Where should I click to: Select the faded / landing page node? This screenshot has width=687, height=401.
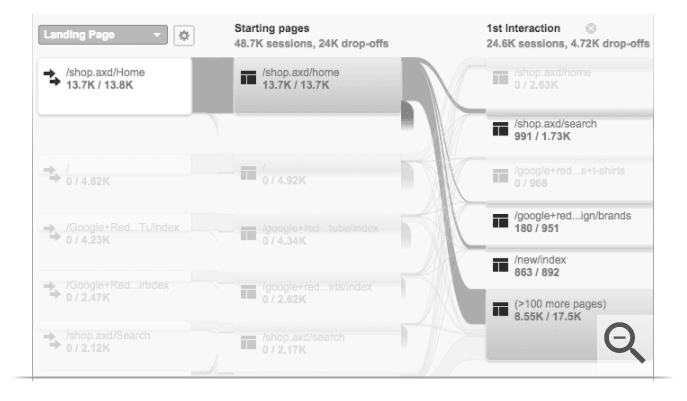coord(115,175)
